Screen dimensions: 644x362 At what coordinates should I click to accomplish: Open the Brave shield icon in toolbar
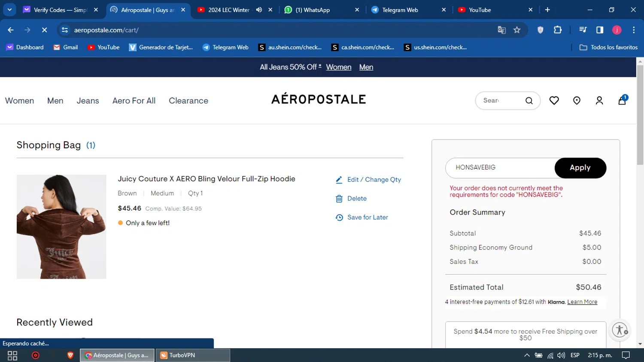(x=541, y=30)
